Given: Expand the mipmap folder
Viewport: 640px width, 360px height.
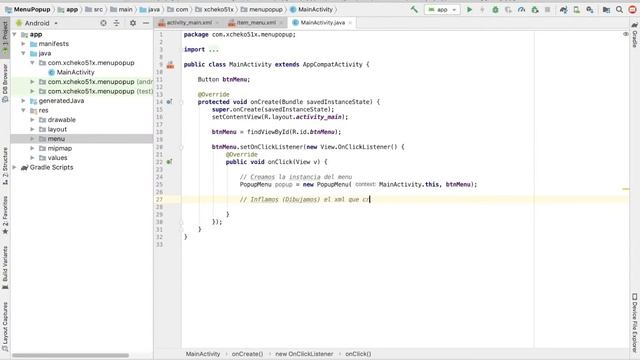Looking at the screenshot, I should pyautogui.click(x=32, y=148).
